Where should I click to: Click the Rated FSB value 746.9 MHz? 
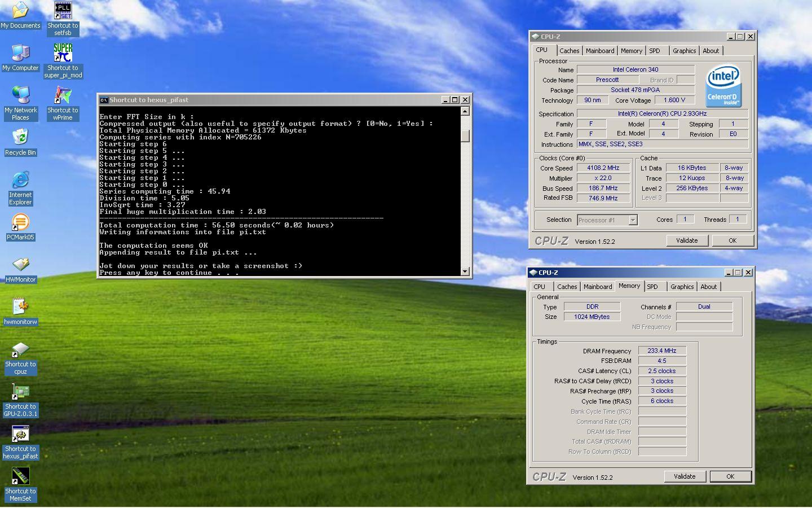click(603, 198)
